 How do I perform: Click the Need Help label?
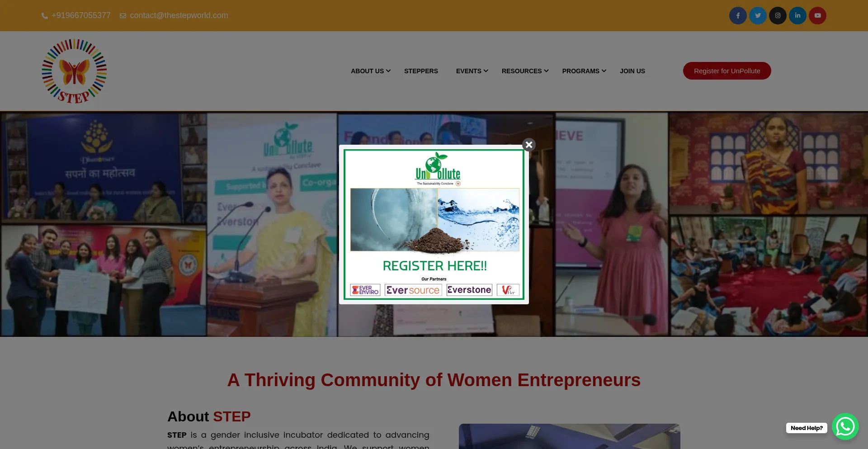point(807,428)
